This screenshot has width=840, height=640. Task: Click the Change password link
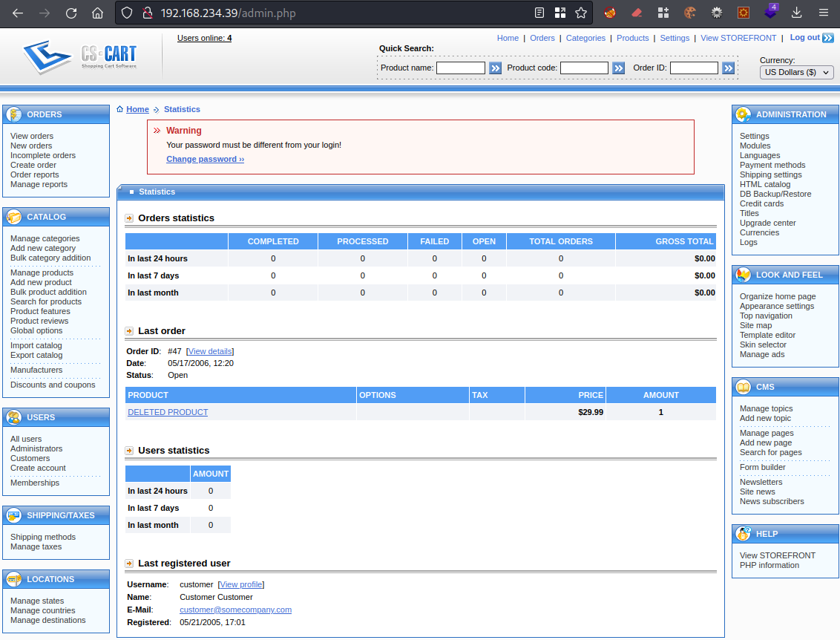(205, 159)
